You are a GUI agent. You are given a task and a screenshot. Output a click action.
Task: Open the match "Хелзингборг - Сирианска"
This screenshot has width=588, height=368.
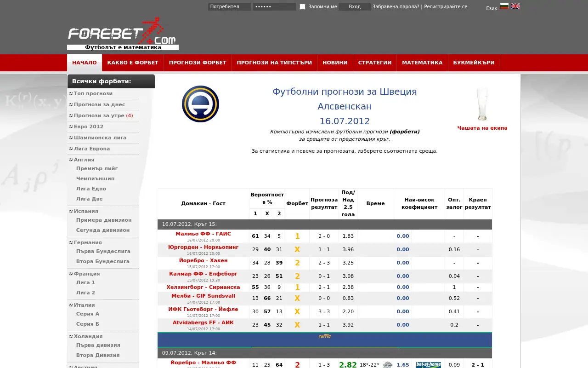coord(203,287)
